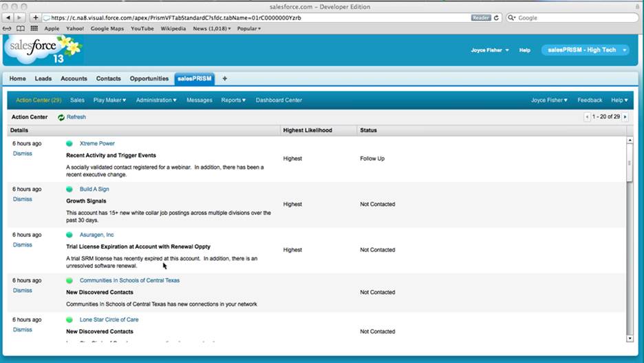The height and width of the screenshot is (363, 644).
Task: Click the add bookmark plus button
Action: coord(35,18)
